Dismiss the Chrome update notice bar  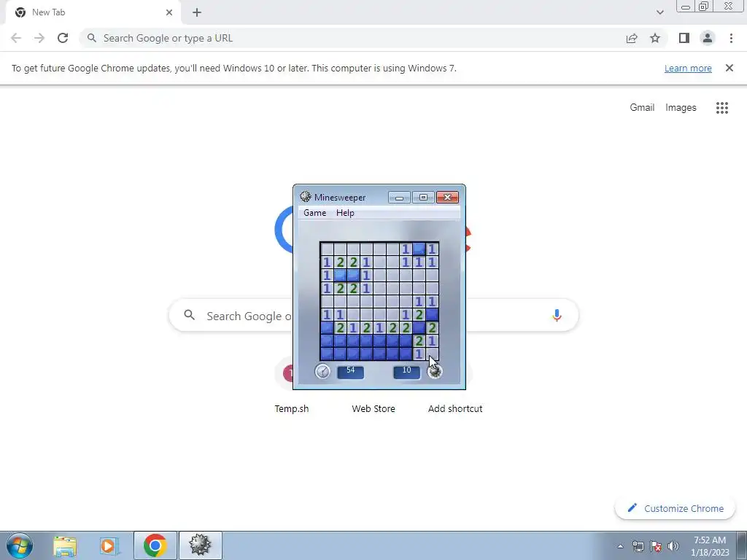[729, 68]
